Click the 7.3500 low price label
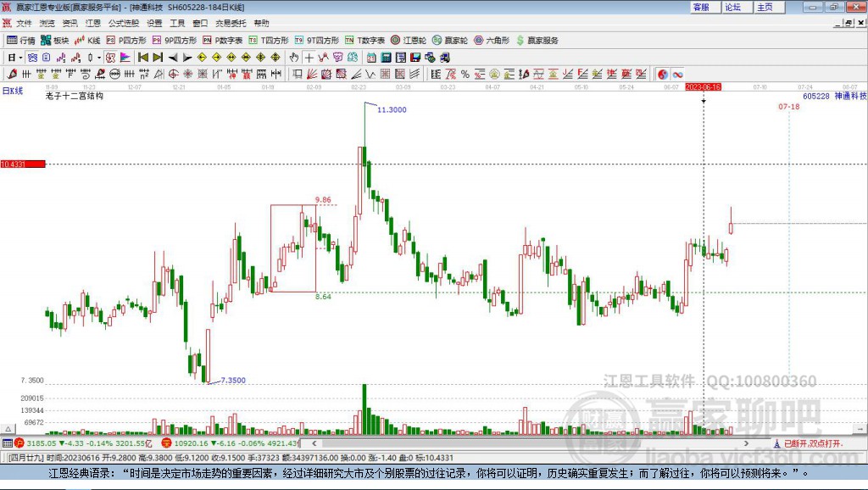Image resolution: width=868 pixels, height=490 pixels. tap(233, 381)
